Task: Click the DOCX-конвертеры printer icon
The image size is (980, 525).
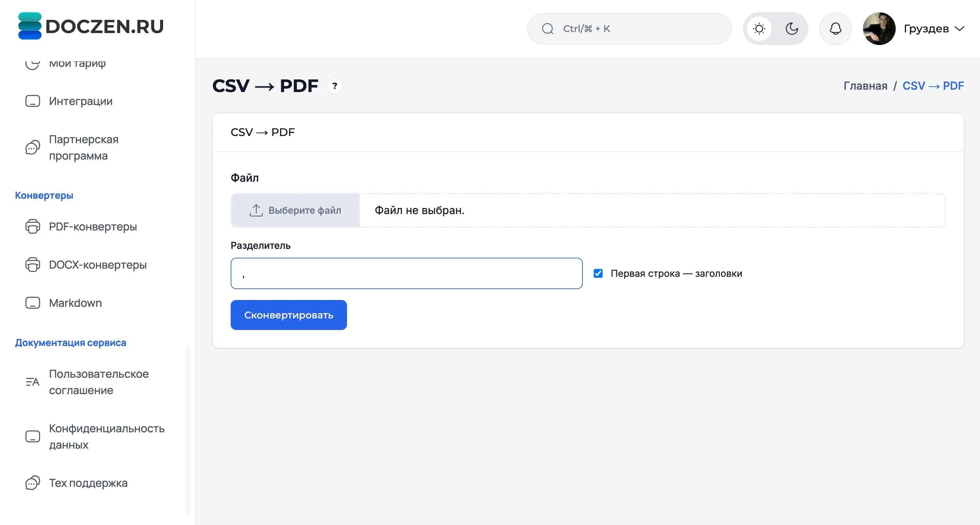Action: tap(33, 265)
